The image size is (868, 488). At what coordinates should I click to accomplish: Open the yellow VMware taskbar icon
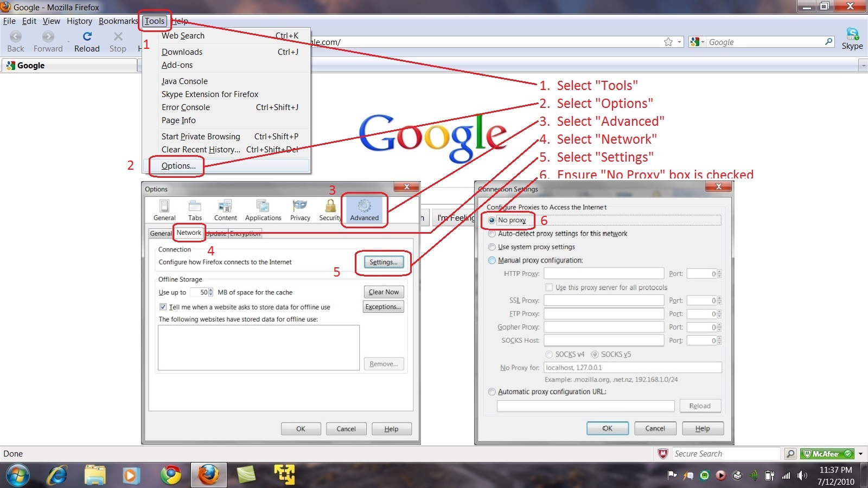pos(284,476)
